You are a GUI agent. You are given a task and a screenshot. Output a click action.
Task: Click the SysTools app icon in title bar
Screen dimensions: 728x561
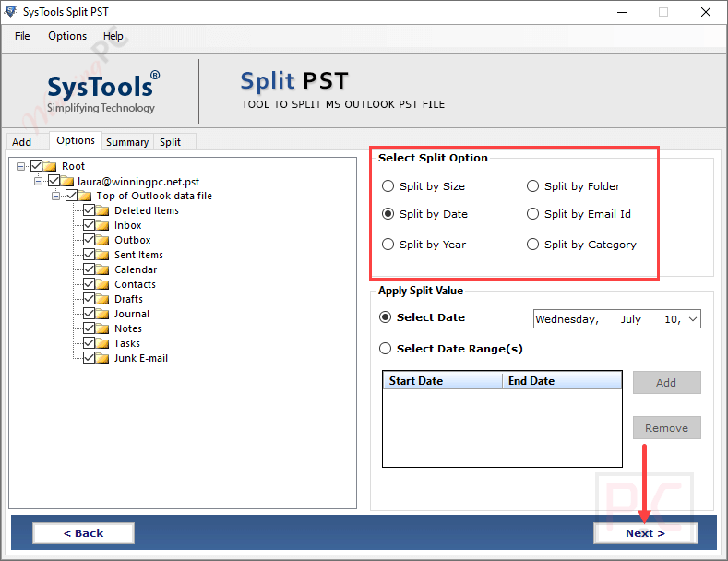(x=11, y=12)
